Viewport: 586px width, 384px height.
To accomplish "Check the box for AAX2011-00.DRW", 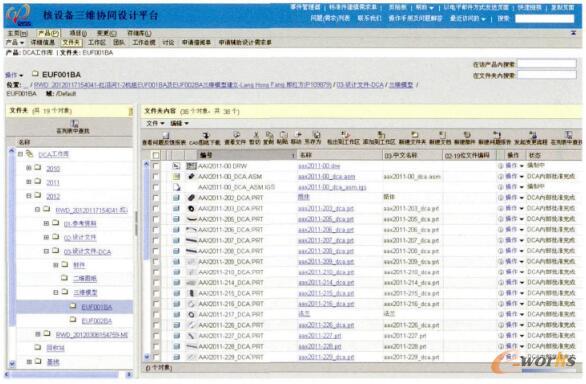I will (x=156, y=166).
